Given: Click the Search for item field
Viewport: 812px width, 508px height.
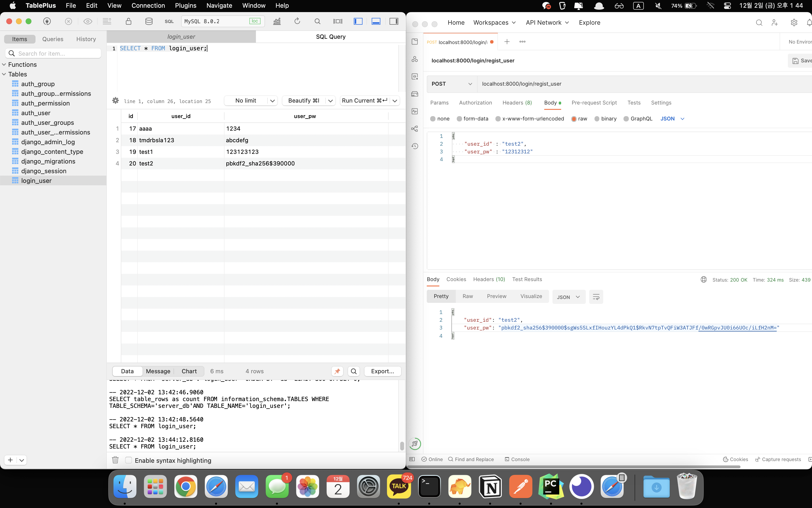Looking at the screenshot, I should (53, 53).
